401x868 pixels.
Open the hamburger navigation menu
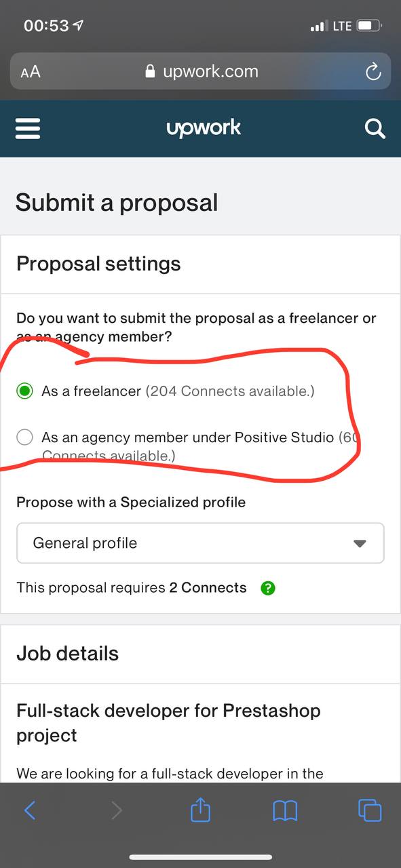pyautogui.click(x=28, y=129)
